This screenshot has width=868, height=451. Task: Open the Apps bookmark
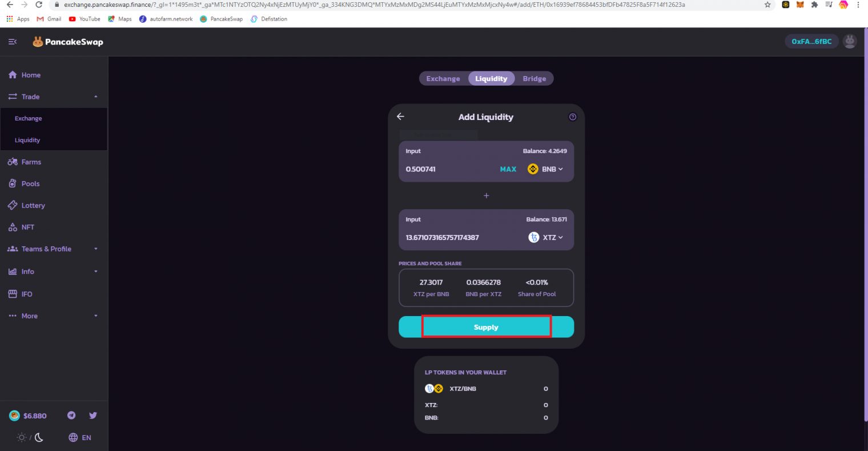pyautogui.click(x=18, y=19)
